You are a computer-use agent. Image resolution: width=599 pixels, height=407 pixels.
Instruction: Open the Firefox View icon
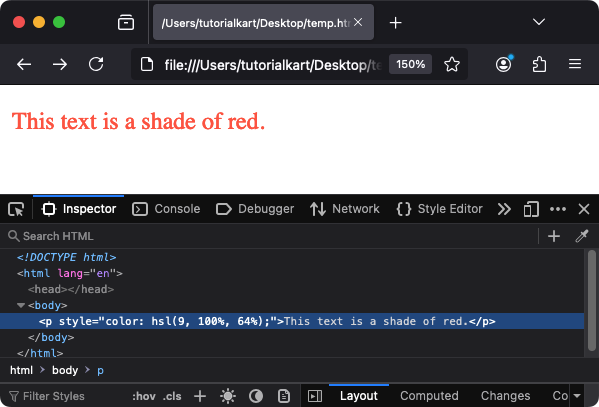pos(126,22)
